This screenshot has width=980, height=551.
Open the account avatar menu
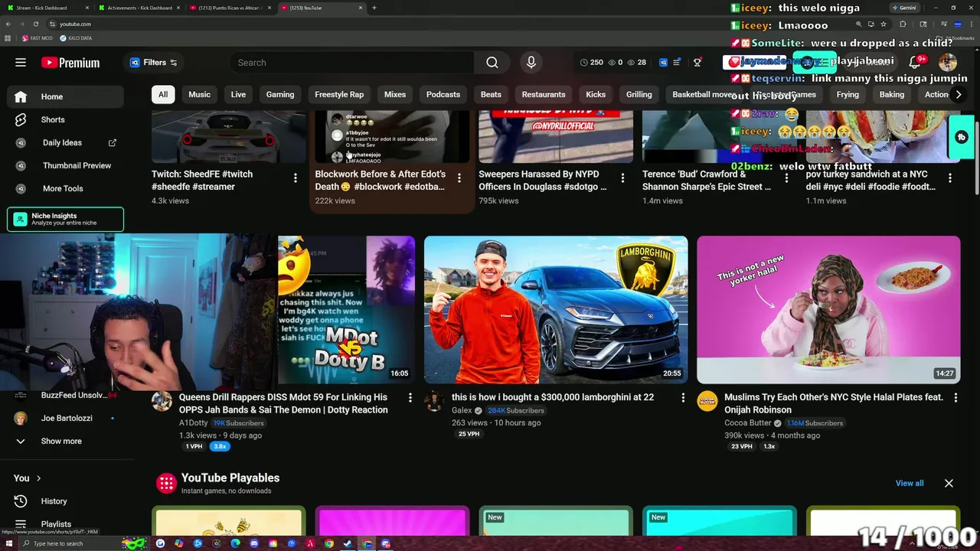948,63
